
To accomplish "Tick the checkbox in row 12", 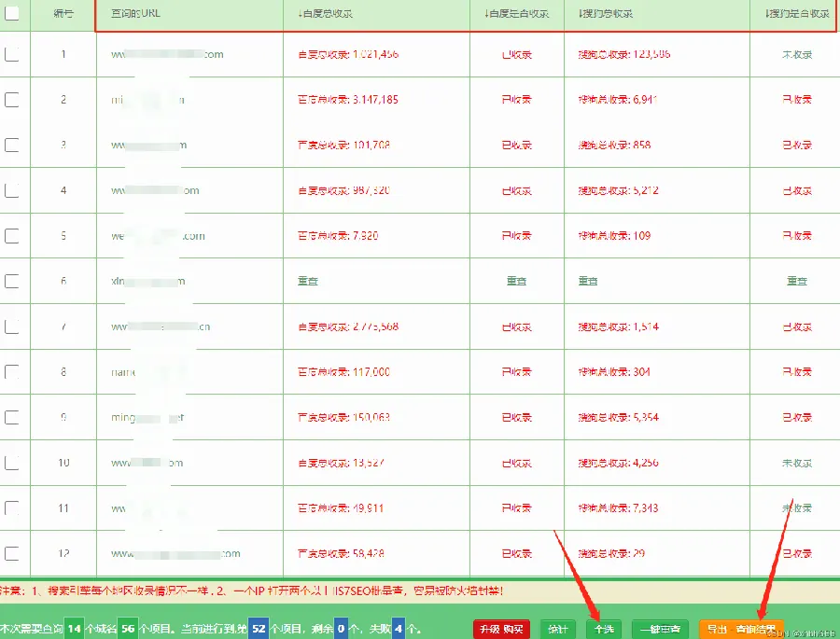I will 12,553.
